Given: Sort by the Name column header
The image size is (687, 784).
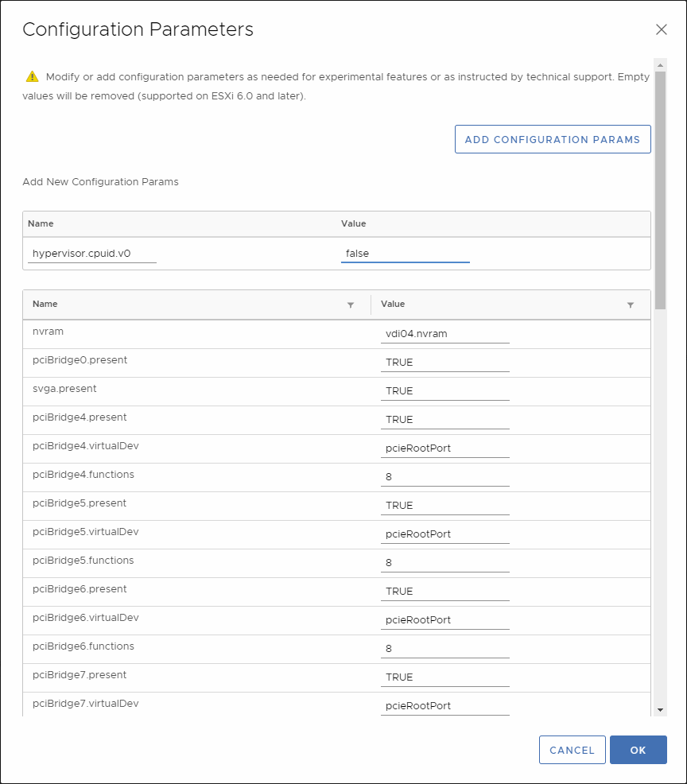Looking at the screenshot, I should [x=45, y=304].
